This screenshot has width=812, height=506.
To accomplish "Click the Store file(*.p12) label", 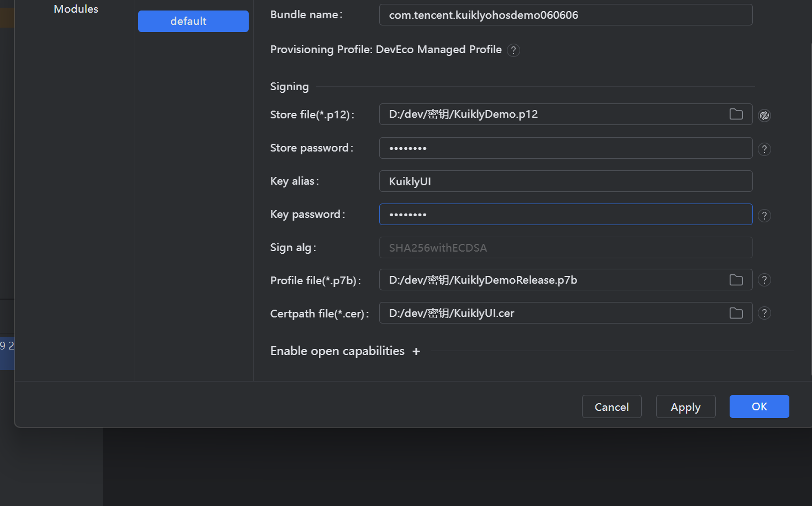I will tap(312, 114).
